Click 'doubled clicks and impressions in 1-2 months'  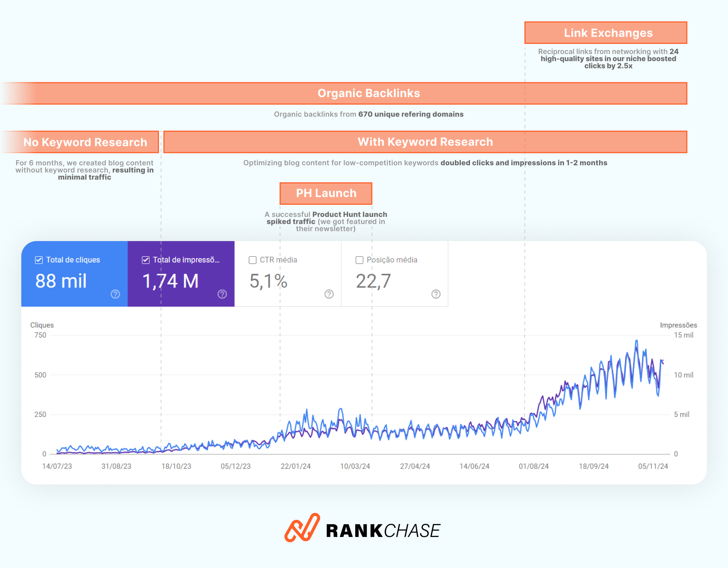click(x=524, y=163)
